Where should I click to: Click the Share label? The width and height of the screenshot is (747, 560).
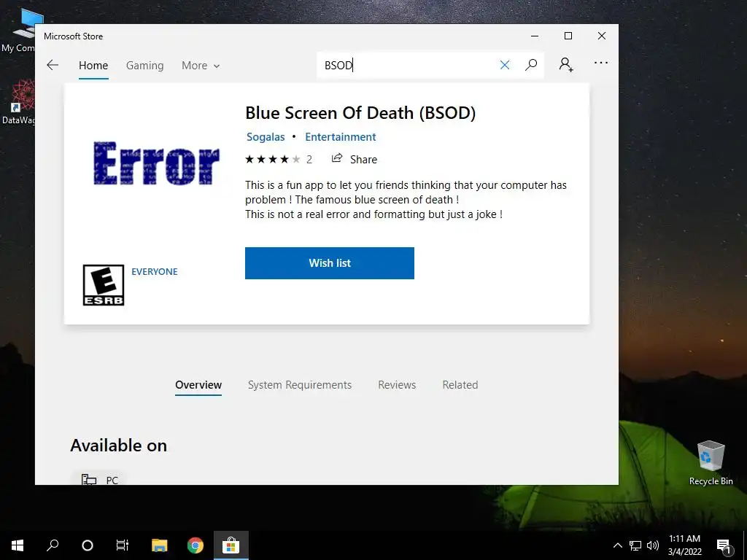[363, 160]
